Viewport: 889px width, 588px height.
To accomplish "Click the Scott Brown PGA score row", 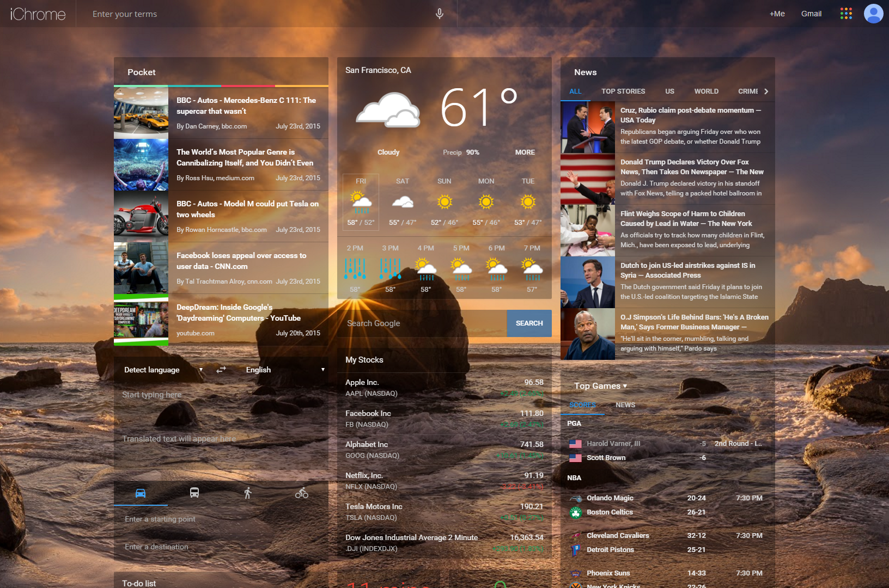I will click(668, 458).
